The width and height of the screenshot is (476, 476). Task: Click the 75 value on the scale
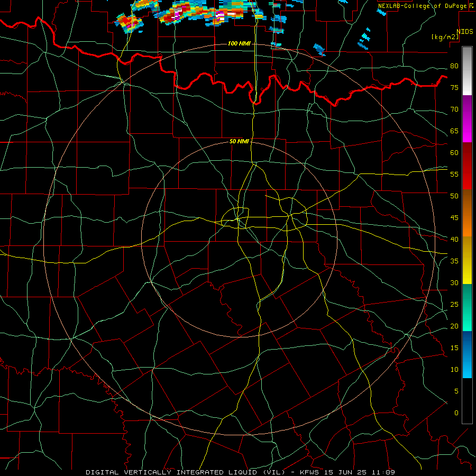454,87
